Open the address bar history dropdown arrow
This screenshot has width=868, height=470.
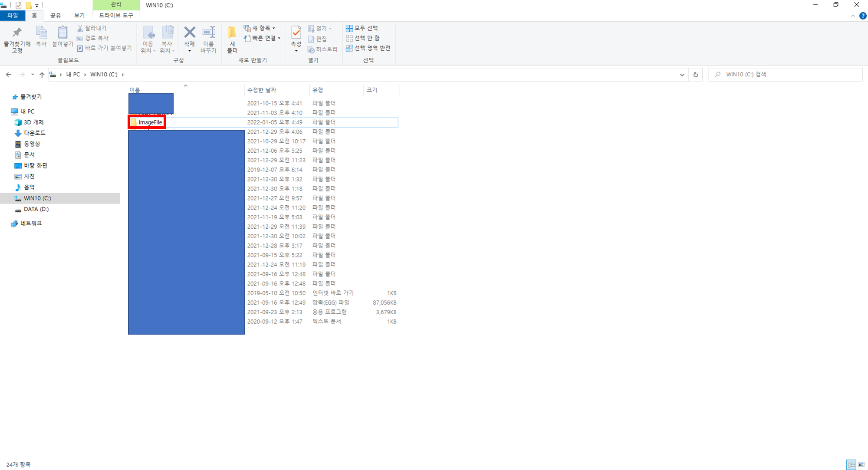pos(682,75)
